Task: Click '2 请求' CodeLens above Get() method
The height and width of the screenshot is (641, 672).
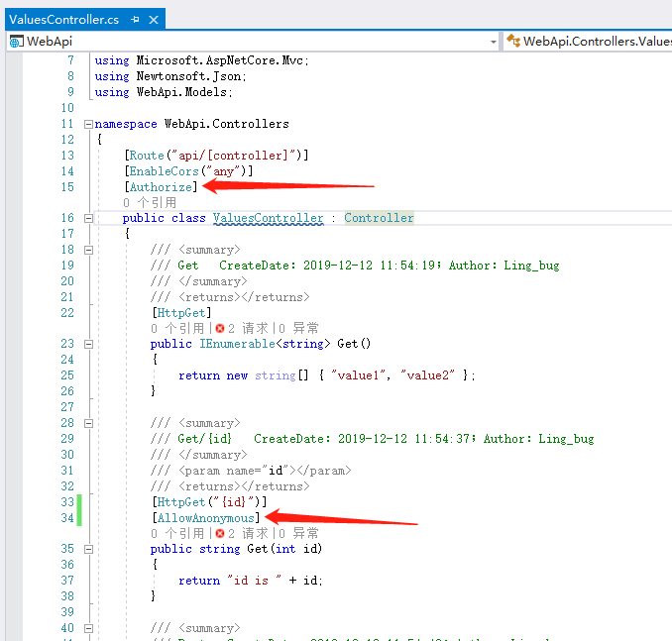Action: pos(248,329)
